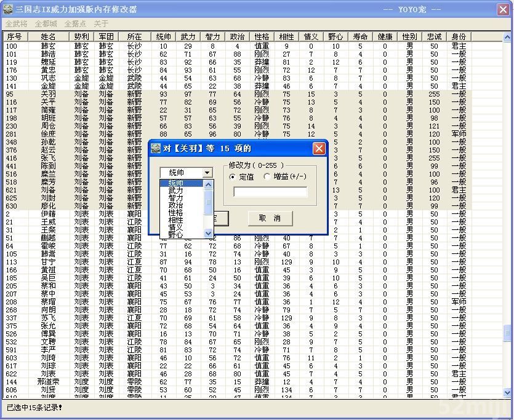Choose 政治 from the dropdown list

point(176,205)
